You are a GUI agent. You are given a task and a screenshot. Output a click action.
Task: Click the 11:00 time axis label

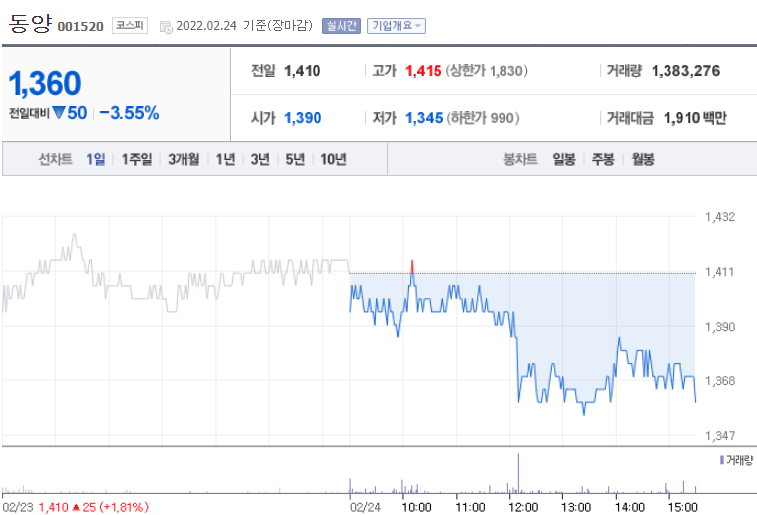[470, 507]
